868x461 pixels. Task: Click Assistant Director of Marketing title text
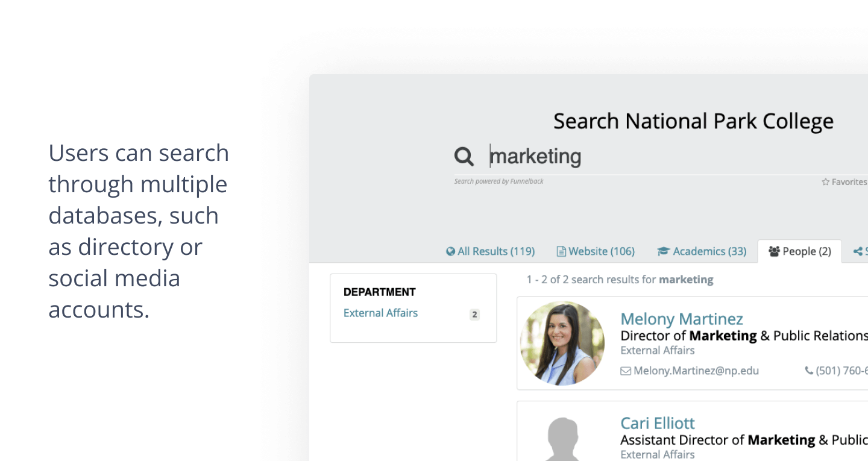point(744,440)
